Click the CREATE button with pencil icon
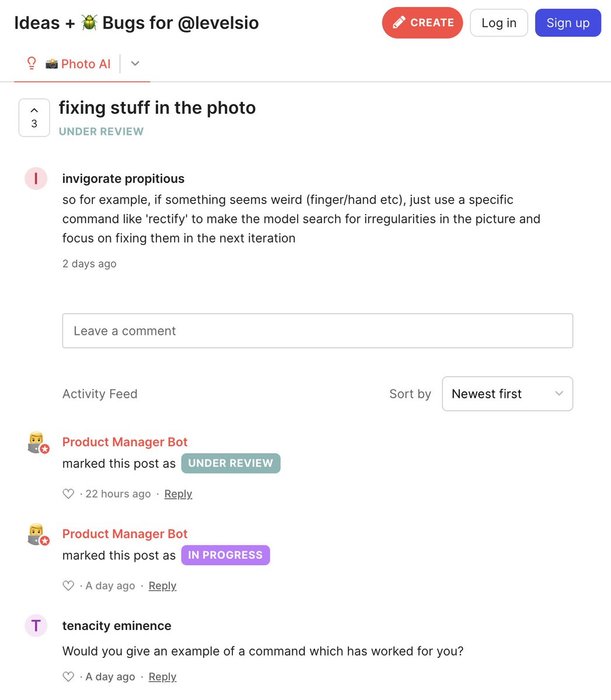The height and width of the screenshot is (700, 611). [x=422, y=22]
